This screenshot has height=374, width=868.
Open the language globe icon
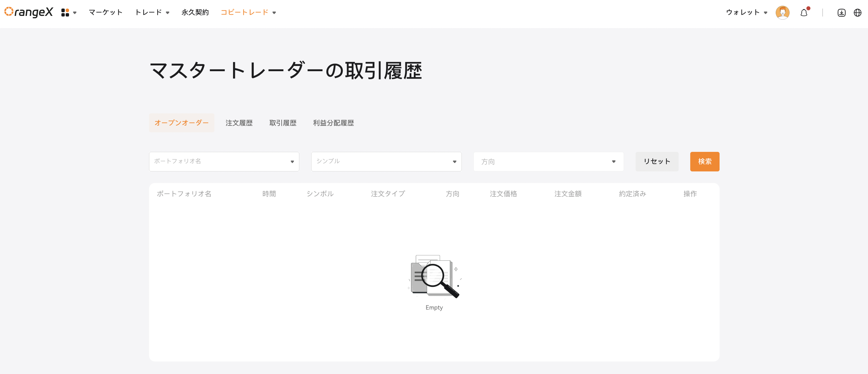coord(858,13)
